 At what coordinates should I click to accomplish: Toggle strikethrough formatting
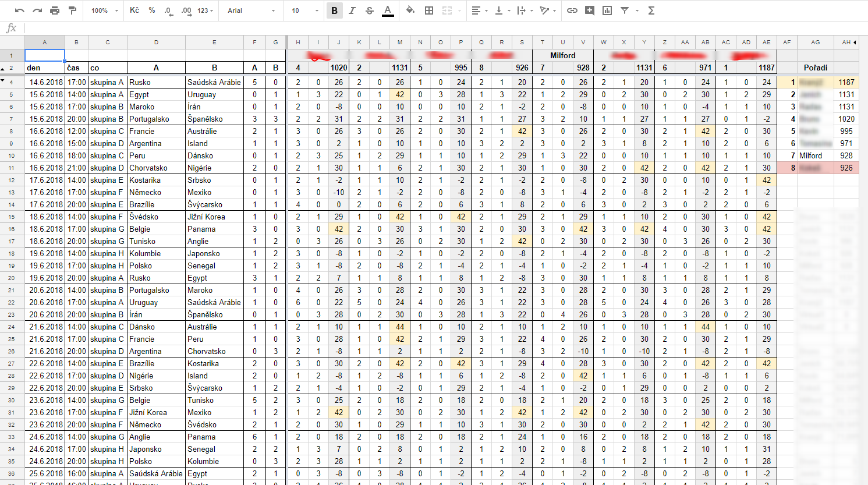pyautogui.click(x=370, y=10)
